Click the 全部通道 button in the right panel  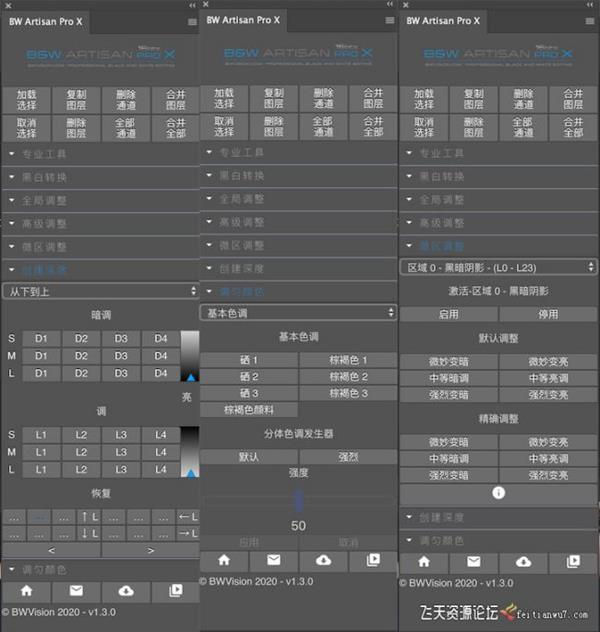tap(523, 127)
